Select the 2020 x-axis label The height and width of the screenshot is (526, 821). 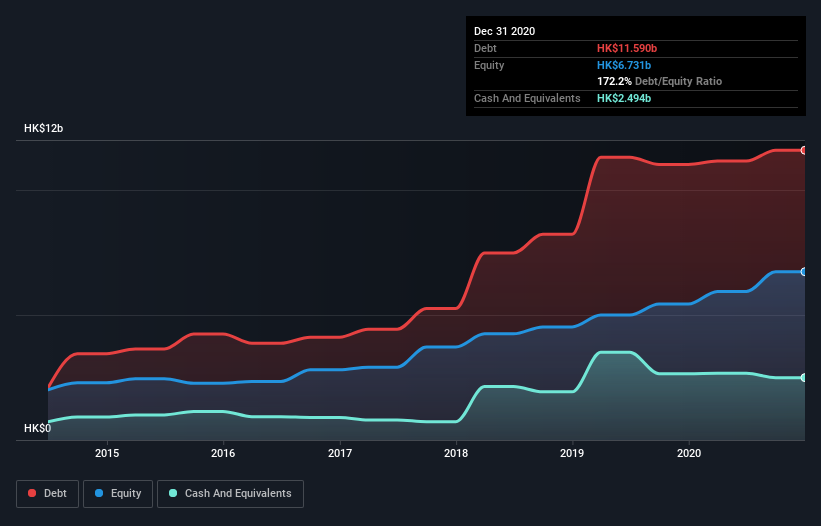(689, 453)
